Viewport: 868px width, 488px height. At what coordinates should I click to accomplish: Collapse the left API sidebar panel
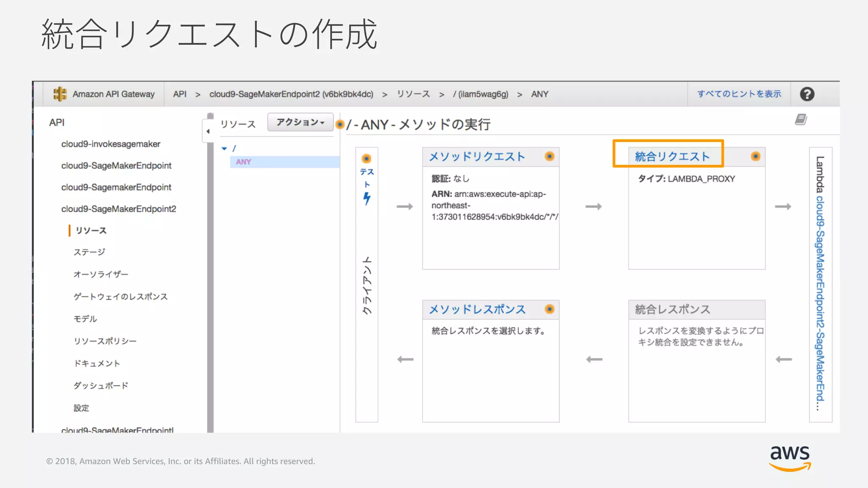tap(208, 131)
